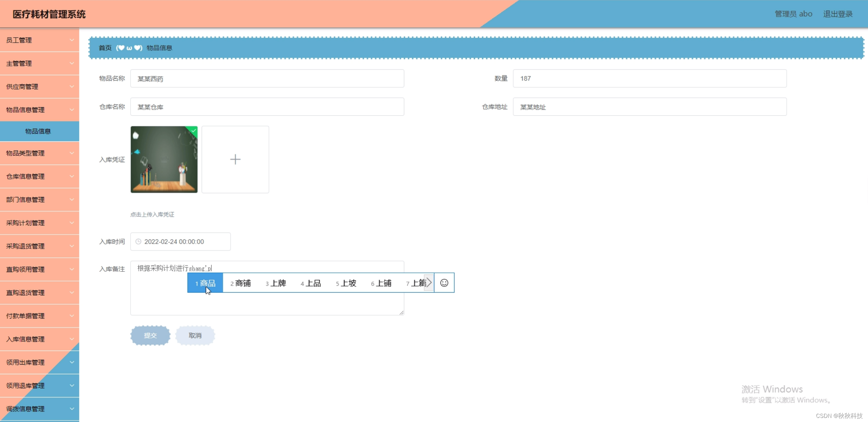Click the arrow for more input candidates
This screenshot has width=868, height=422.
[429, 283]
